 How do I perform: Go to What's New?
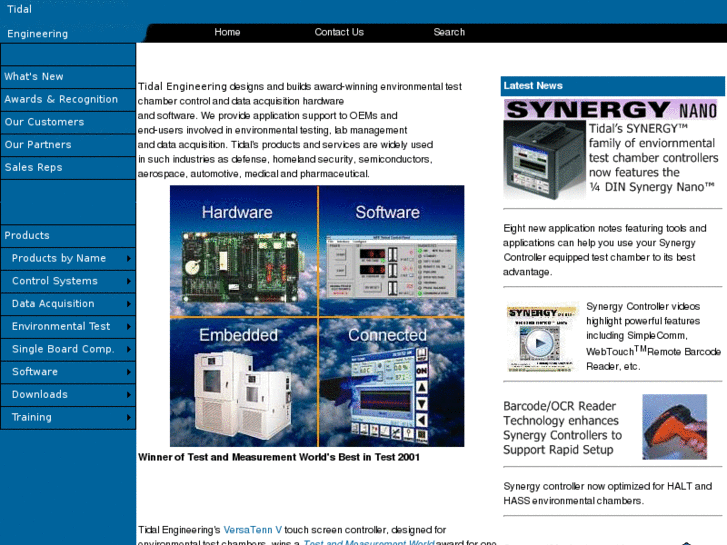pyautogui.click(x=68, y=77)
